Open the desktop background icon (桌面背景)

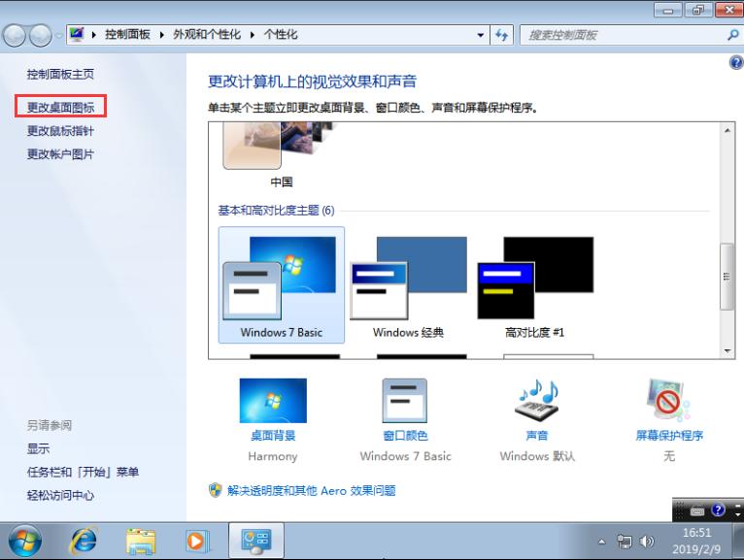coord(273,401)
